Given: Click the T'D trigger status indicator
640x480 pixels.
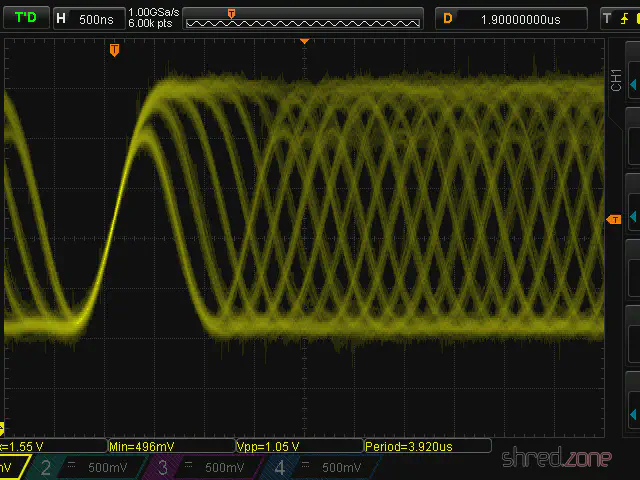Looking at the screenshot, I should click(25, 18).
